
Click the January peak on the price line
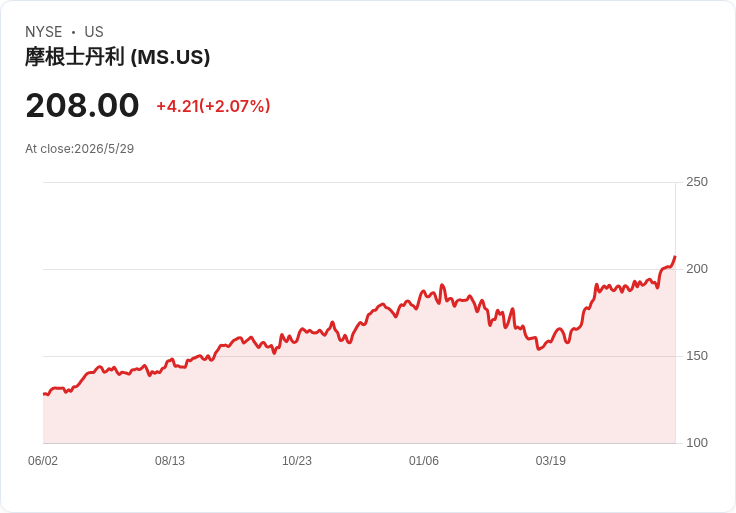click(x=442, y=285)
